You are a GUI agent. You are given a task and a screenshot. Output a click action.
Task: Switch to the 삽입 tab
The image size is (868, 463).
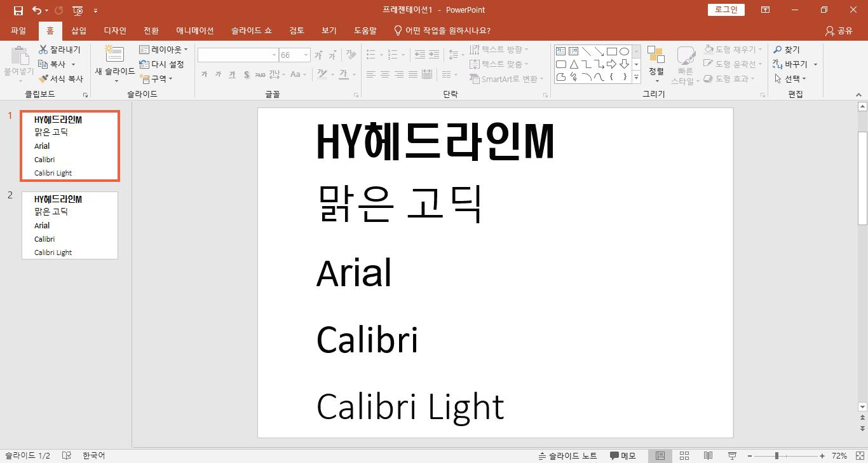pyautogui.click(x=79, y=31)
